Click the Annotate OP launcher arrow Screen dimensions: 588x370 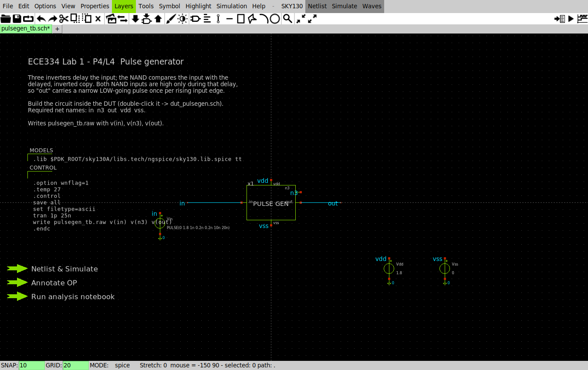[17, 283]
